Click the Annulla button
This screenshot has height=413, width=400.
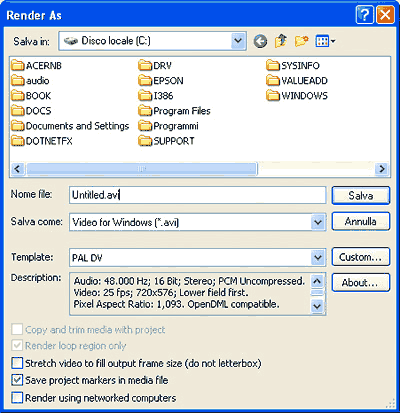361,221
